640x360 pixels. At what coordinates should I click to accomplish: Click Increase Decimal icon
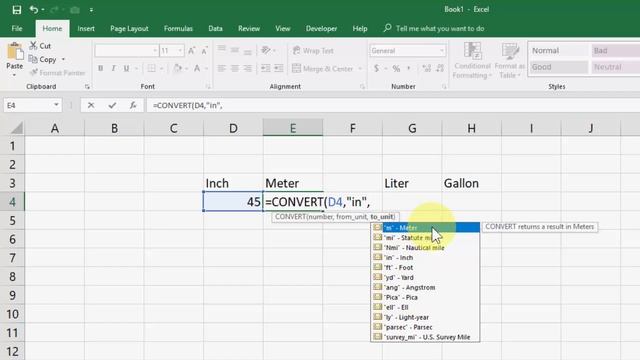pos(427,68)
